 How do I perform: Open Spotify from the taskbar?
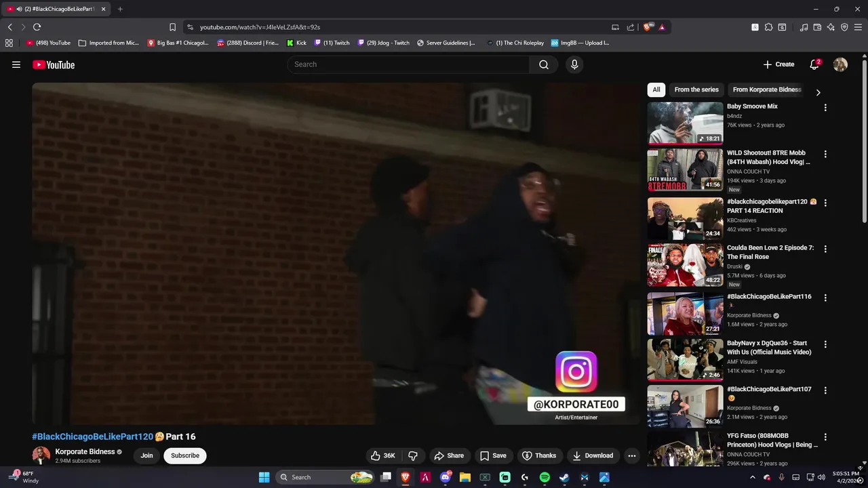(x=545, y=477)
